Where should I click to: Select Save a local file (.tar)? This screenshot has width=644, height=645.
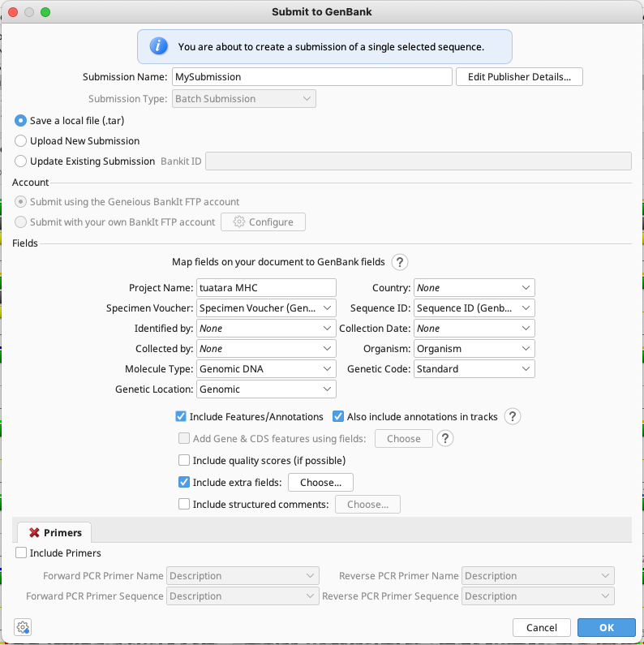[x=20, y=121]
